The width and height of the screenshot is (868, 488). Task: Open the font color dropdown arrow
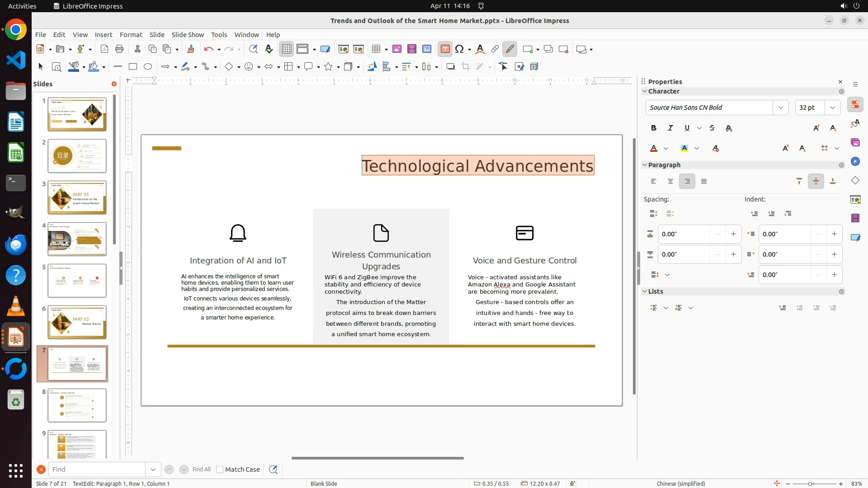666,149
